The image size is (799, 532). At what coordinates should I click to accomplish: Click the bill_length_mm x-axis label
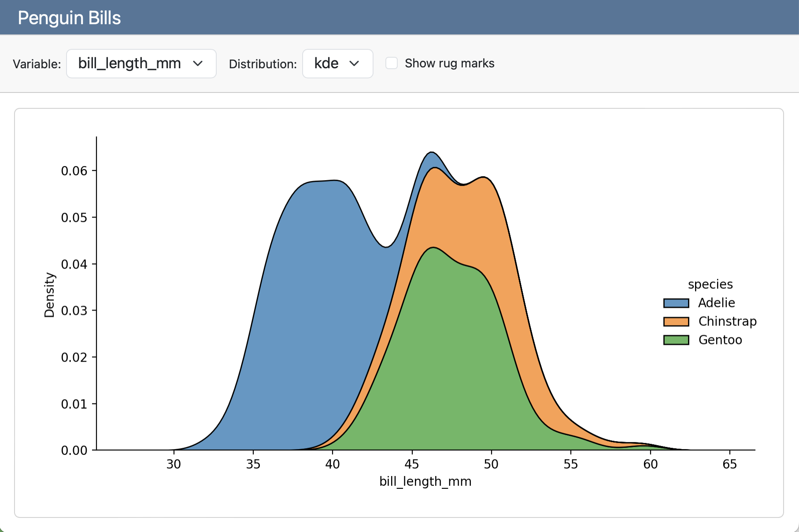click(x=425, y=481)
